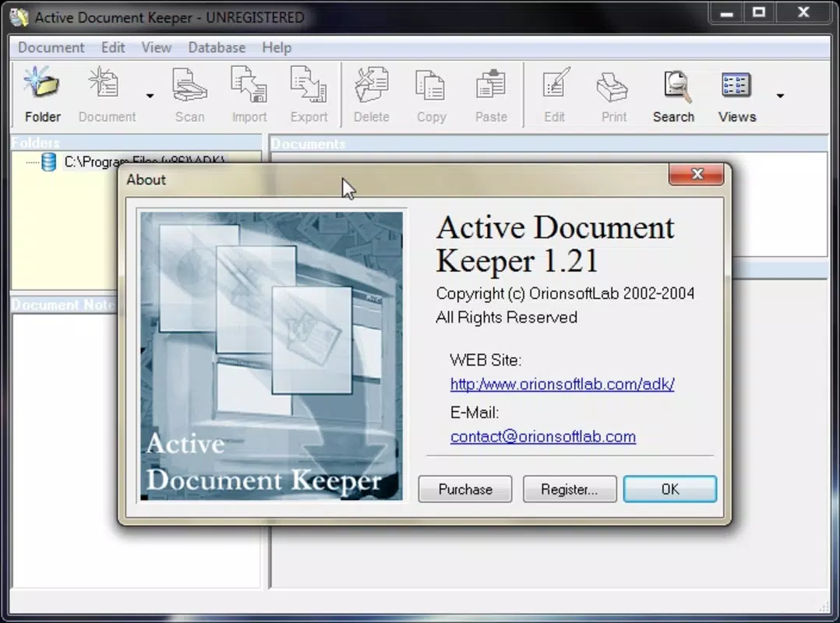Open the Document menu
840x623 pixels.
[x=51, y=48]
